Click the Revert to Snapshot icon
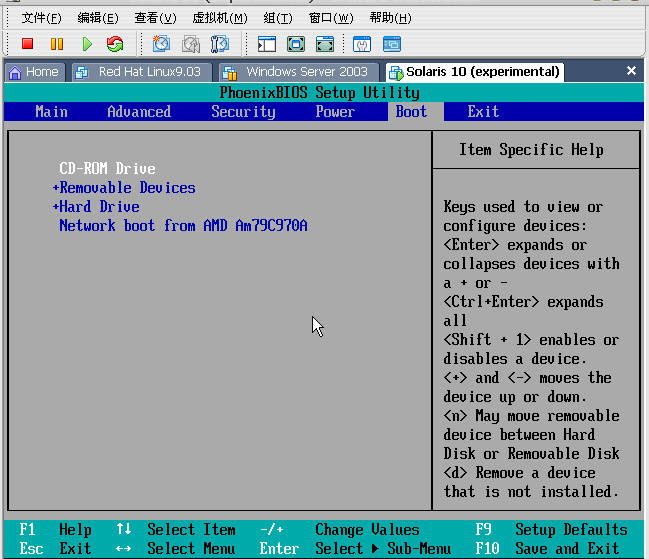Image resolution: width=649 pixels, height=559 pixels. coord(191,44)
